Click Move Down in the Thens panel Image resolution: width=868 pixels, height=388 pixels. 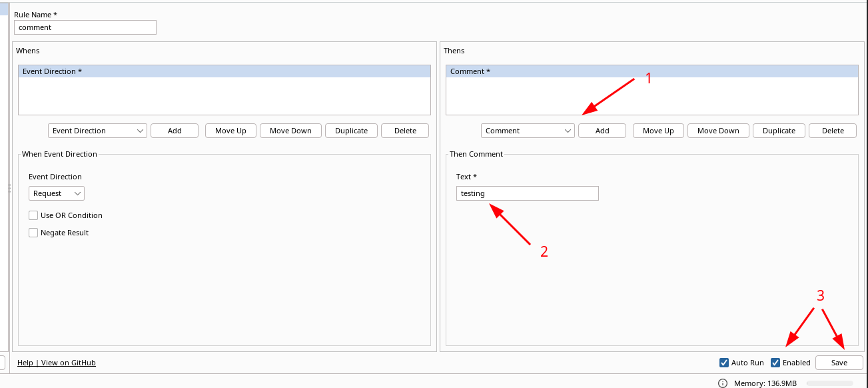[717, 131]
